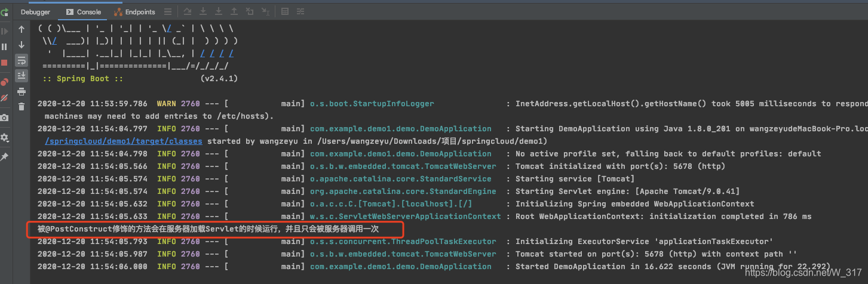Open the /springcloud/demo1/target/classes link
This screenshot has width=868, height=284.
[124, 141]
